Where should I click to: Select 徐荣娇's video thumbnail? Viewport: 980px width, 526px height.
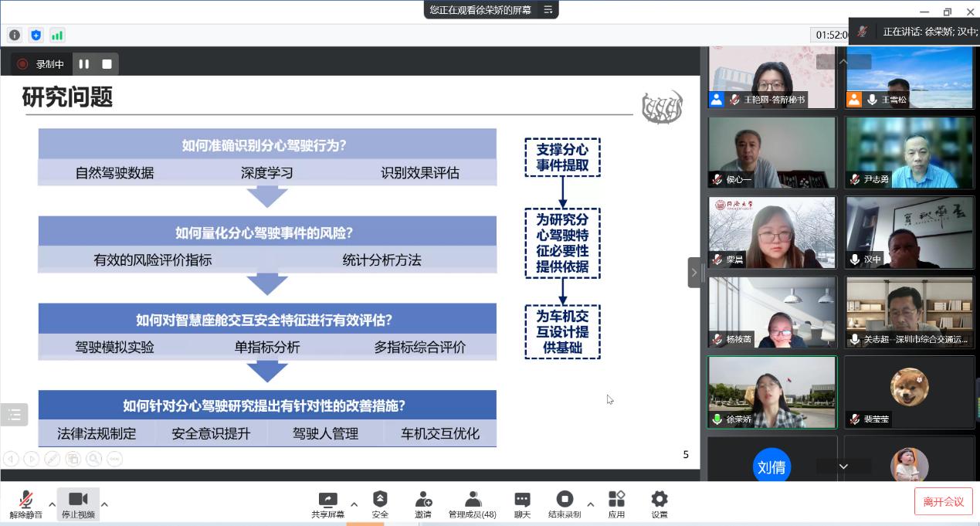tap(771, 392)
